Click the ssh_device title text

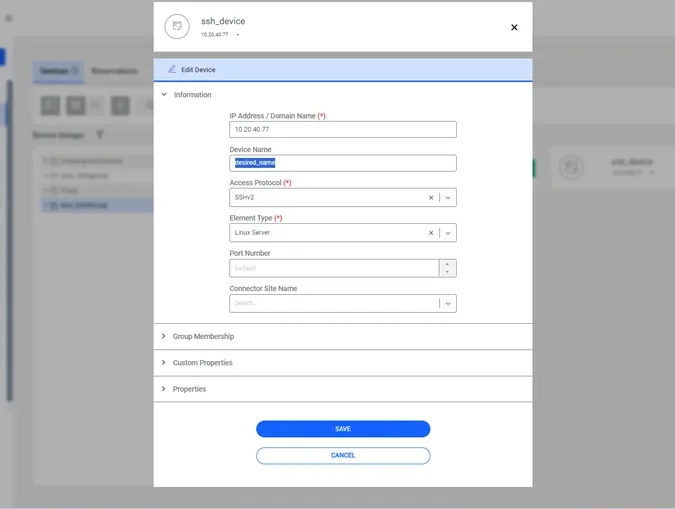click(x=223, y=21)
